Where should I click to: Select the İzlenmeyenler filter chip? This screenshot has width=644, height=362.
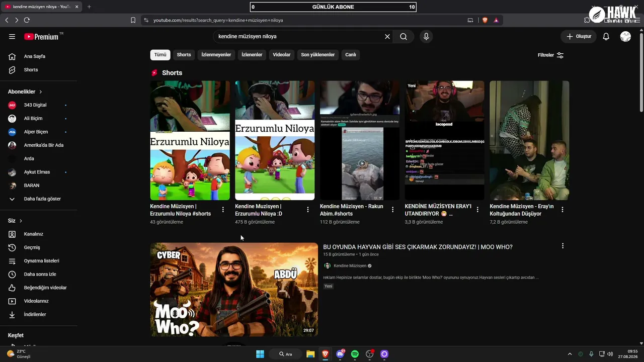216,55
